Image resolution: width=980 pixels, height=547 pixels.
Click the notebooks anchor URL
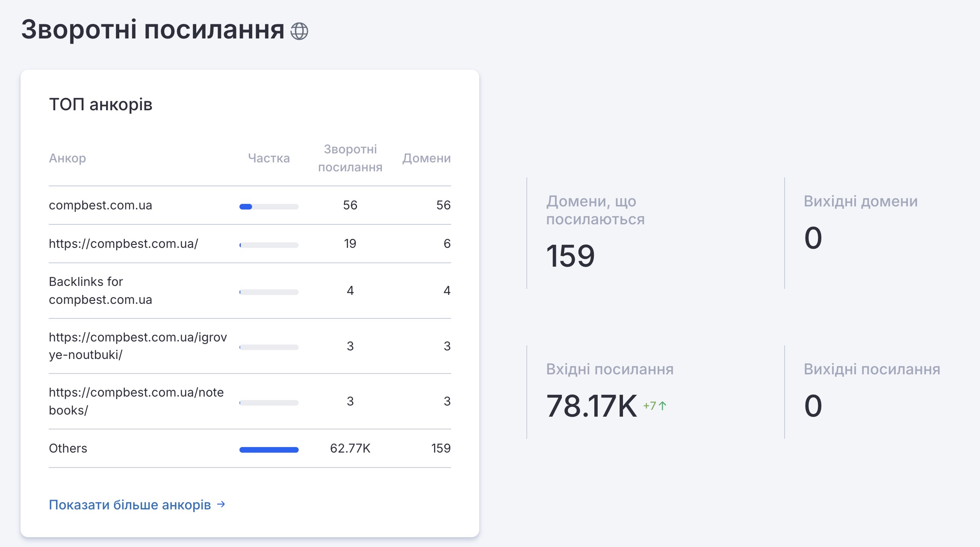coord(136,401)
